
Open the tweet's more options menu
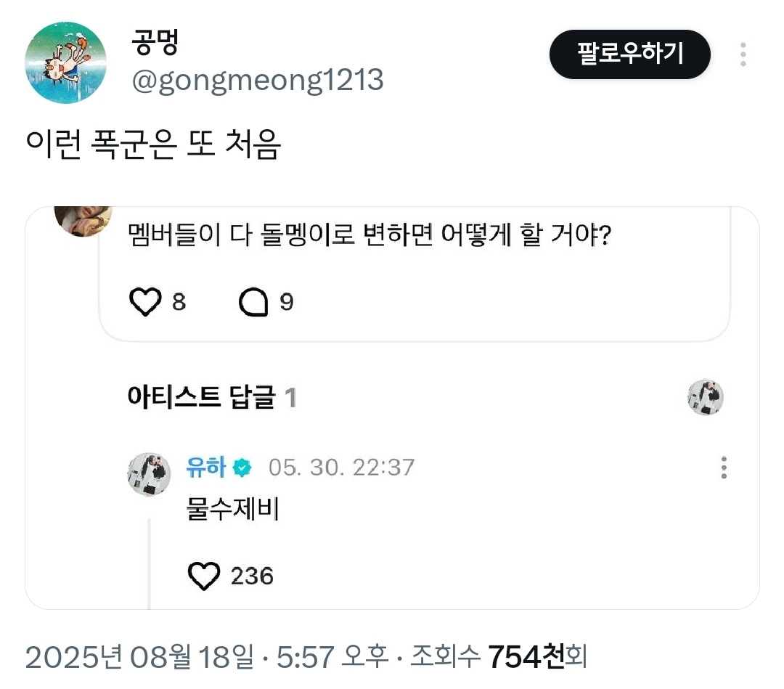743,54
